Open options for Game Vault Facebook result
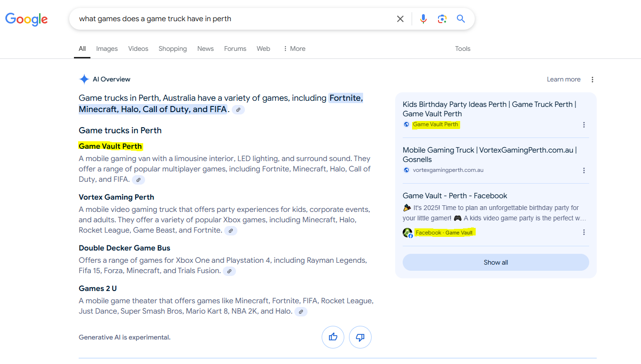Screen dimensions: 641x364 tap(584, 232)
